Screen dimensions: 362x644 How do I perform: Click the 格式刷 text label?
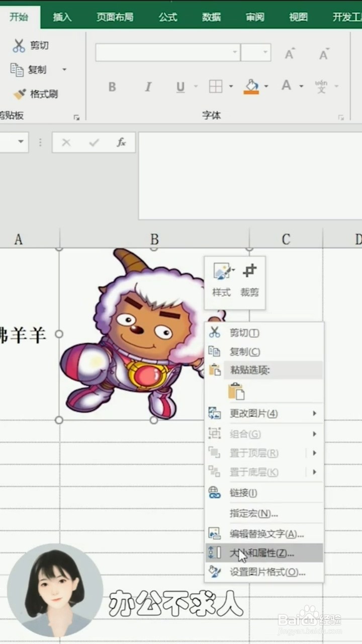44,94
